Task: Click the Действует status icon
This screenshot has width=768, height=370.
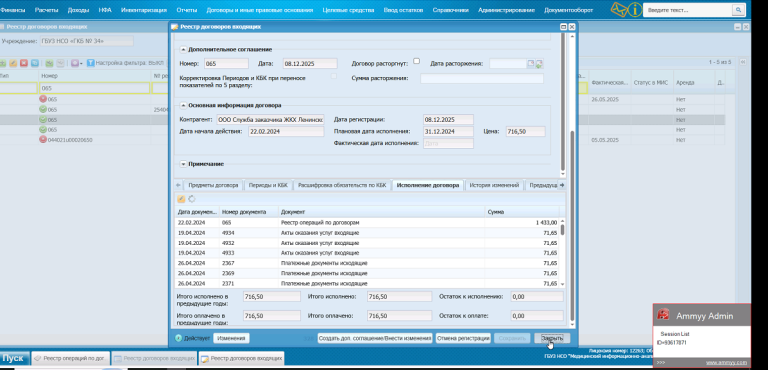Action: [x=178, y=338]
